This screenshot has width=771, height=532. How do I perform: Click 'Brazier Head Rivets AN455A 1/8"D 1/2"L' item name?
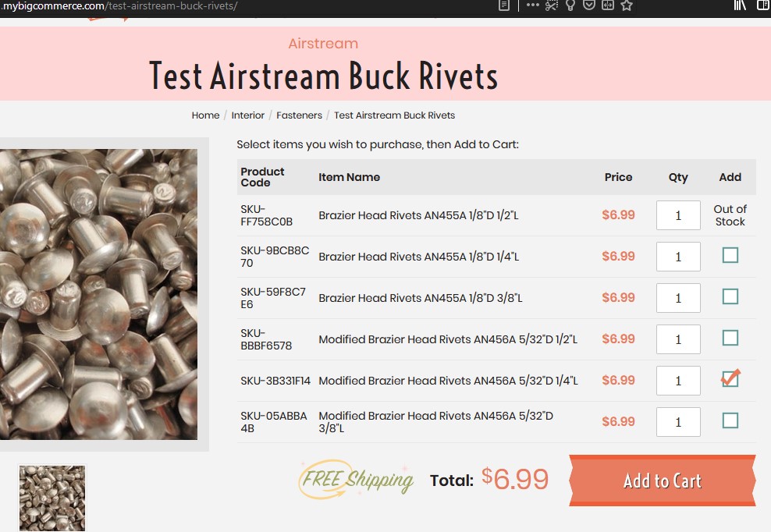point(418,215)
